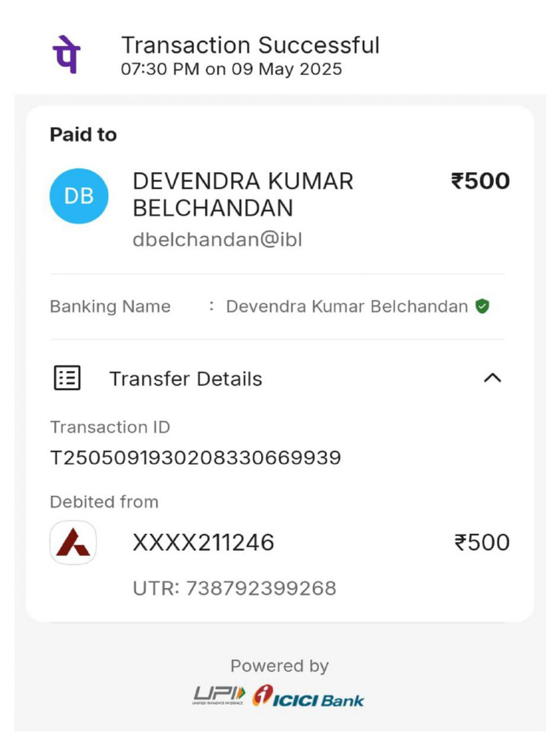Click the dbelchandan@ibl UPI address
Screen dimensions: 560x747
click(217, 239)
